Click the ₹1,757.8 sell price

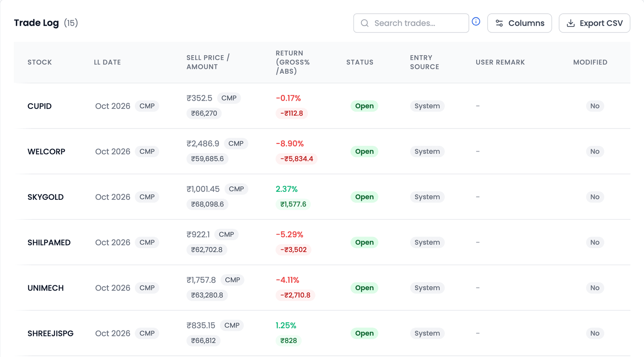[x=201, y=280]
